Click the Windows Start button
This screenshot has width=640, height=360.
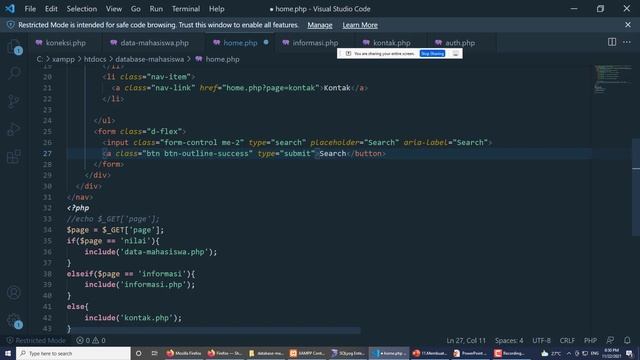click(x=7, y=353)
